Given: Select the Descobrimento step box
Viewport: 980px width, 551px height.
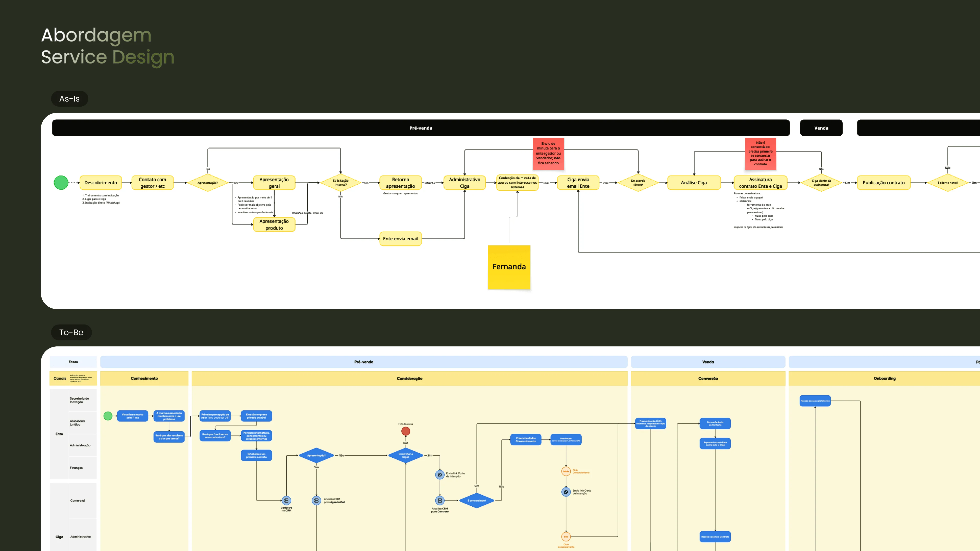Looking at the screenshot, I should click(101, 183).
